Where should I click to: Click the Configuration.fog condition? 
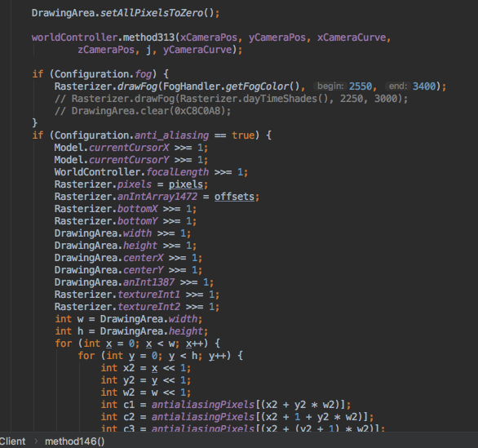tap(103, 74)
